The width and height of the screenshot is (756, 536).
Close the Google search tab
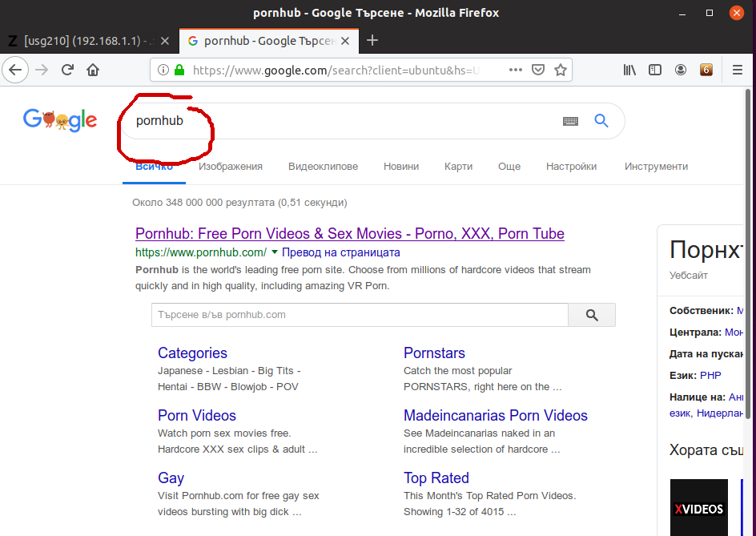[x=345, y=41]
